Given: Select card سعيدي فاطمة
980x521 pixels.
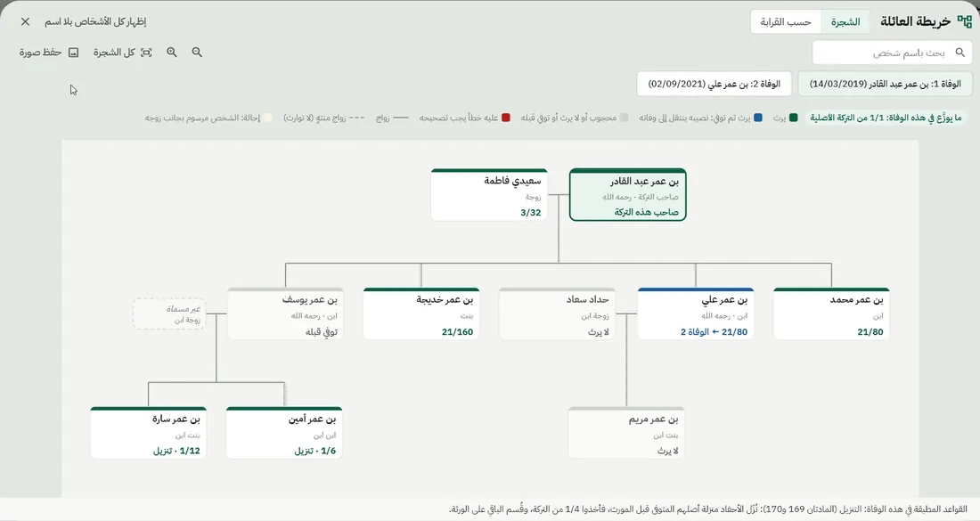Looking at the screenshot, I should point(489,194).
